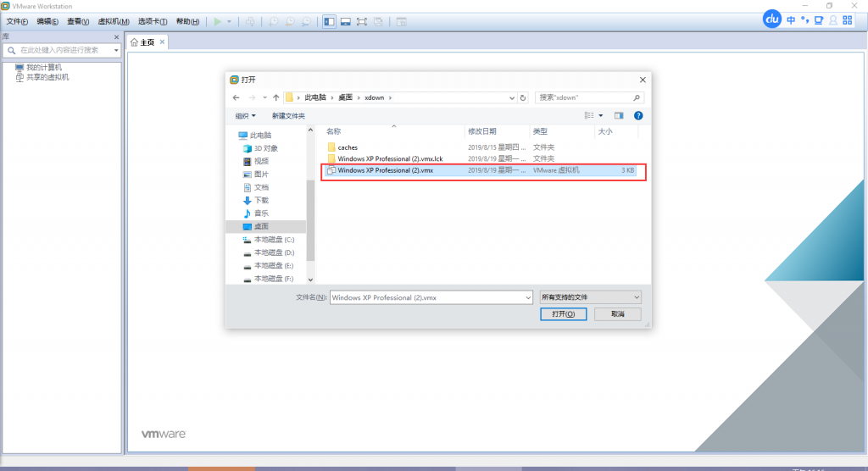
Task: Open the 选项卡(T) menu
Action: tap(153, 21)
